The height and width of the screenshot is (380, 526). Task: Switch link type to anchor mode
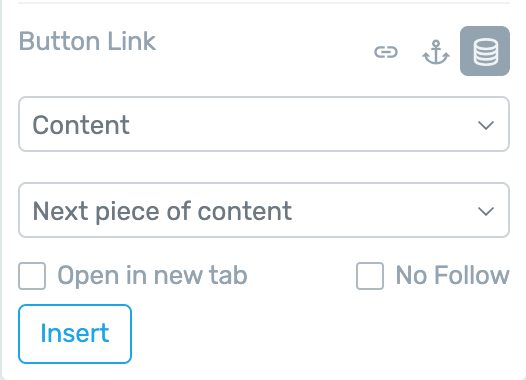coord(436,52)
